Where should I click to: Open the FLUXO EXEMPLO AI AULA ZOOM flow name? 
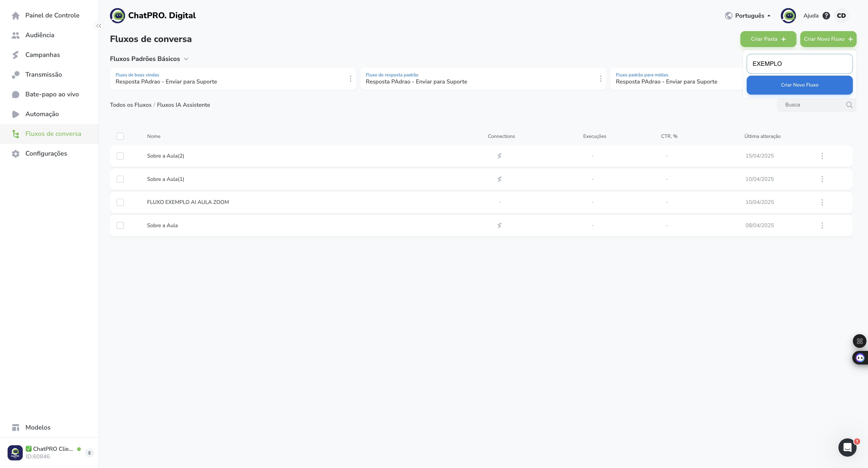[188, 202]
